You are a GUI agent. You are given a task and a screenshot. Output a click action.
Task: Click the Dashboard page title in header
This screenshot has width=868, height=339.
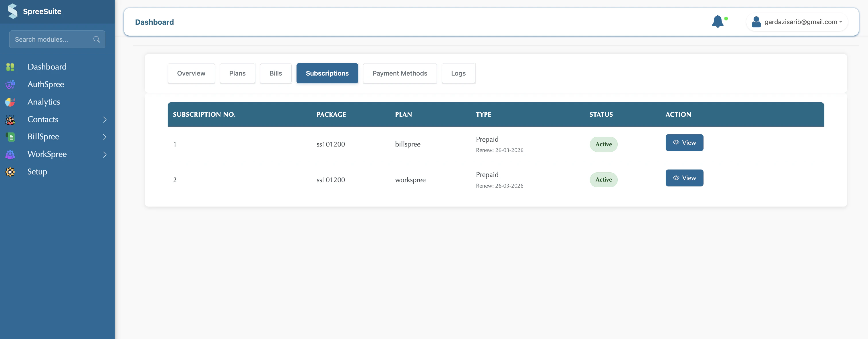click(154, 22)
